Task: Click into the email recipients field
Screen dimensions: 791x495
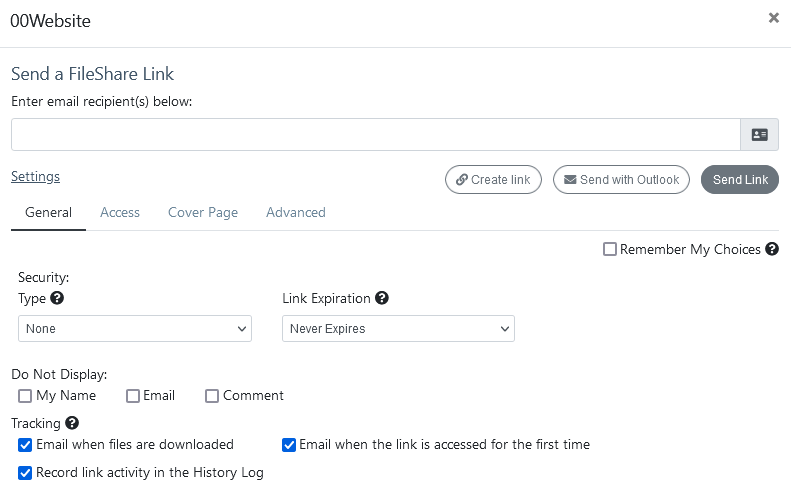Action: [x=375, y=135]
